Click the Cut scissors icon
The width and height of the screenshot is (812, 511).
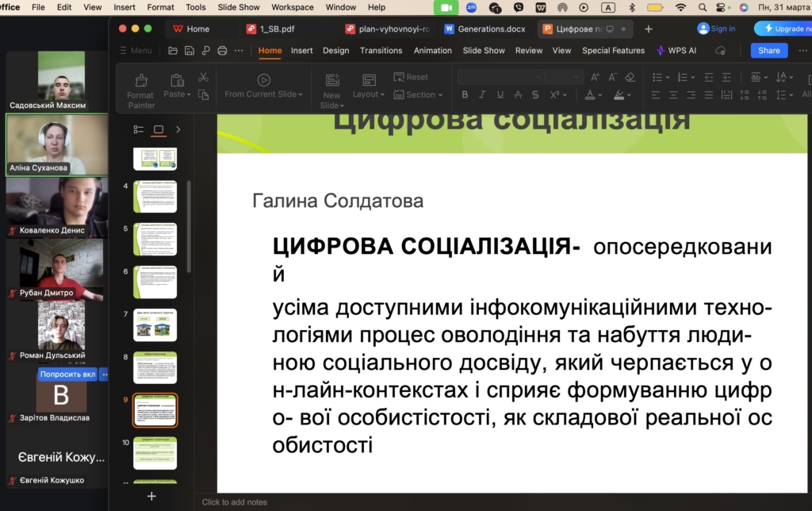pos(203,77)
